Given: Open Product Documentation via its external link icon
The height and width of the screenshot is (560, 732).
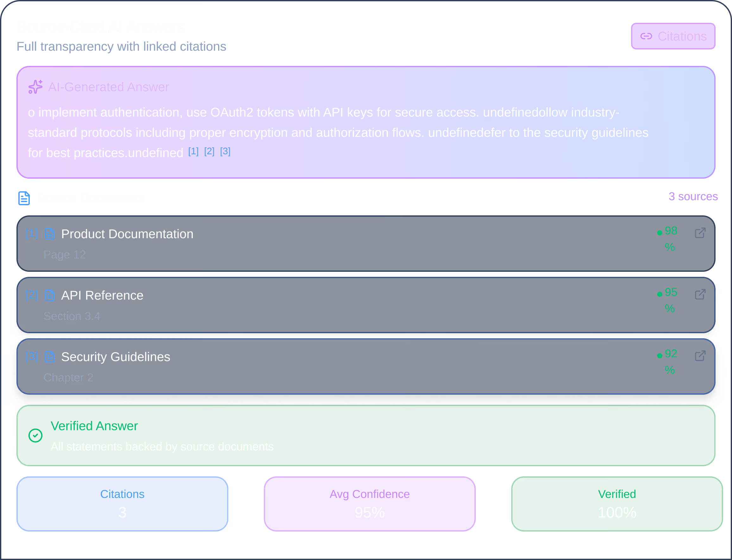Looking at the screenshot, I should [x=700, y=233].
